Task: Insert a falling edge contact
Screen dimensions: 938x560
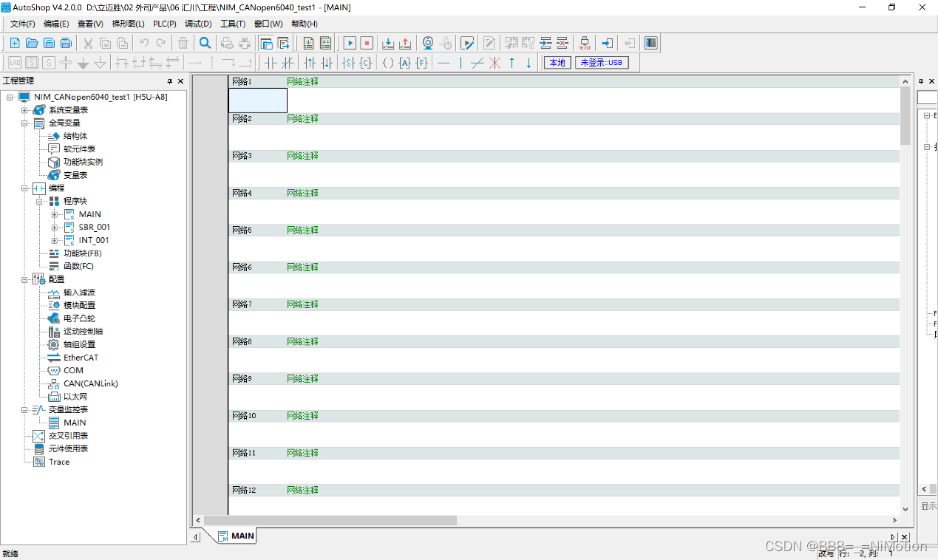Action: (327, 63)
